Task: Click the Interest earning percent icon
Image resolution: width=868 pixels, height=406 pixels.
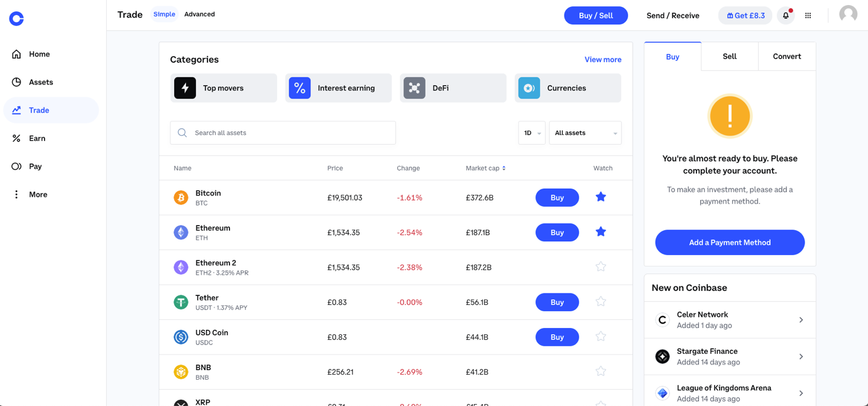Action: 300,88
